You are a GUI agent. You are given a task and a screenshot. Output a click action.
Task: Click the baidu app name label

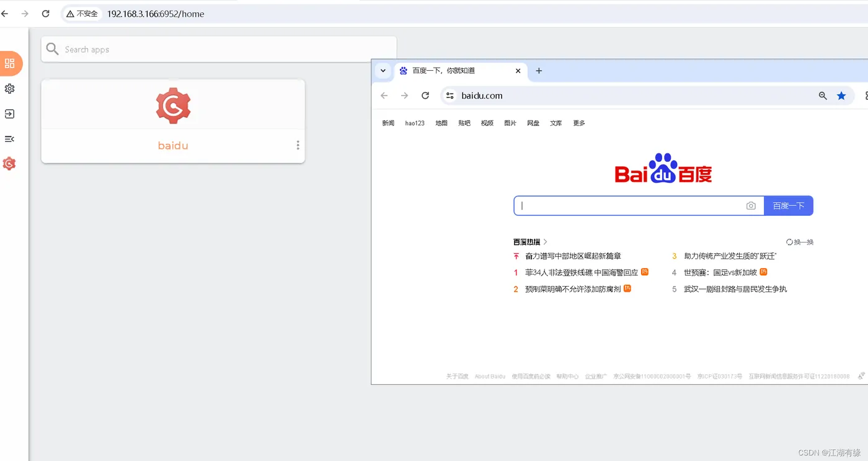point(173,146)
